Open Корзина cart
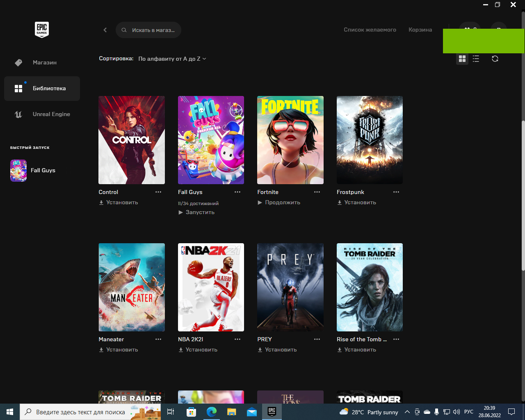The height and width of the screenshot is (420, 525). coord(420,30)
